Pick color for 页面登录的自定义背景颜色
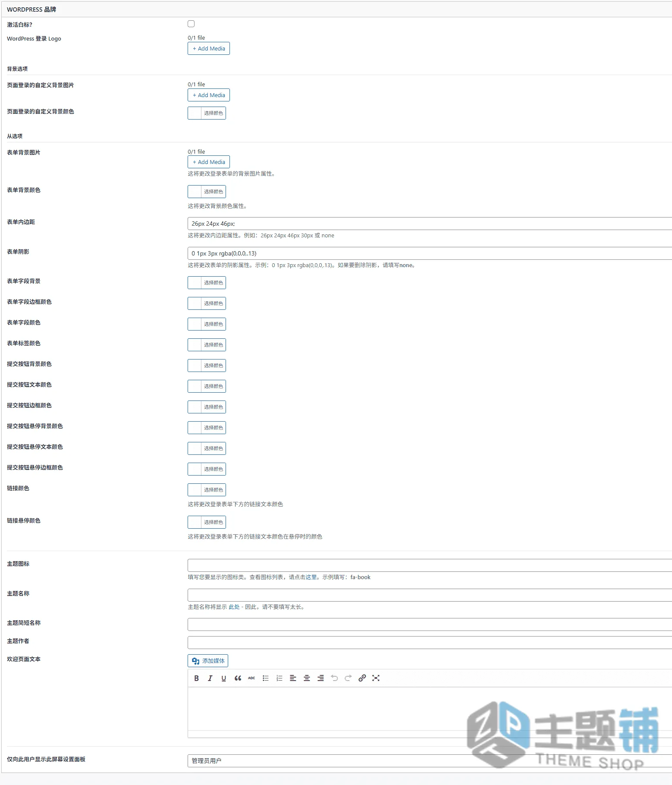The image size is (672, 785). coord(207,113)
